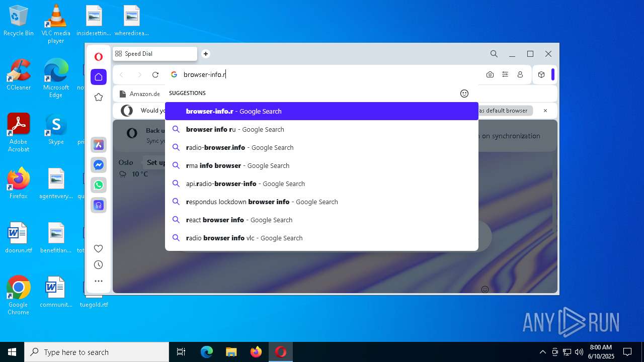Click the smiley feedback icon in suggestions
The image size is (644, 362).
(x=464, y=94)
